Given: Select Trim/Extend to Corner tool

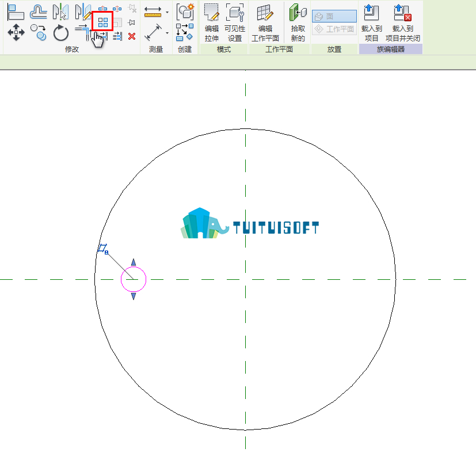Looking at the screenshot, I should [x=83, y=32].
